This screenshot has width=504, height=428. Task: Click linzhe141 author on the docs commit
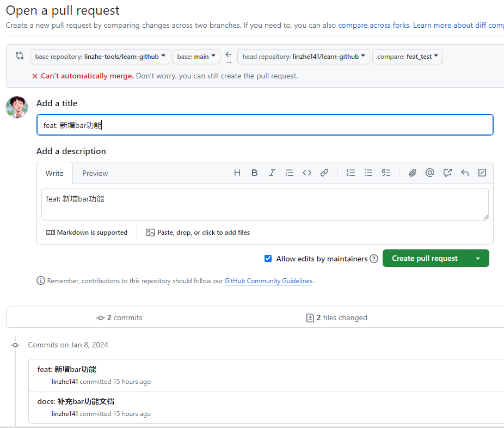65,414
